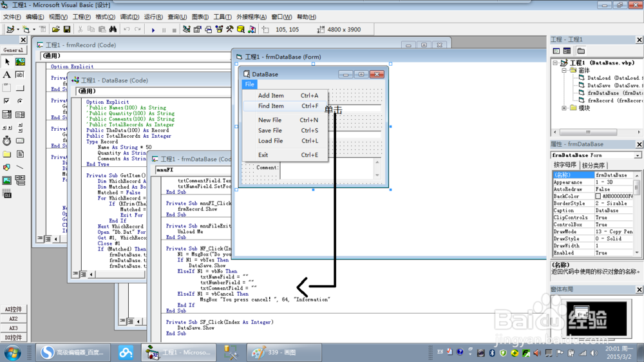Click View Object icon in project panel

pos(567,51)
